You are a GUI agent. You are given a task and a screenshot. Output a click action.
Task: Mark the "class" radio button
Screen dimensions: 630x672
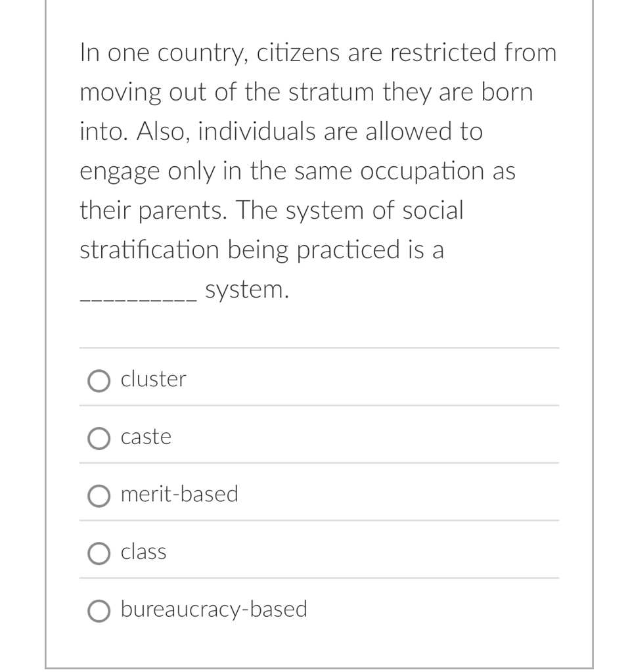click(99, 553)
